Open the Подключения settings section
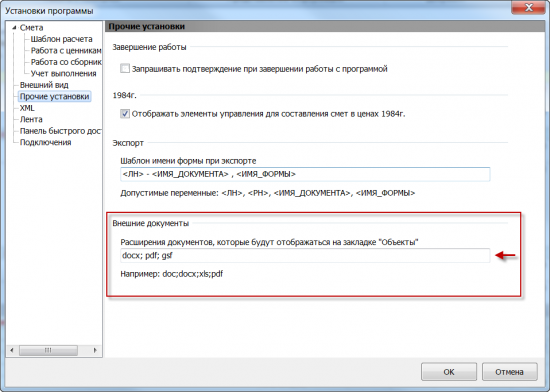 pos(46,142)
